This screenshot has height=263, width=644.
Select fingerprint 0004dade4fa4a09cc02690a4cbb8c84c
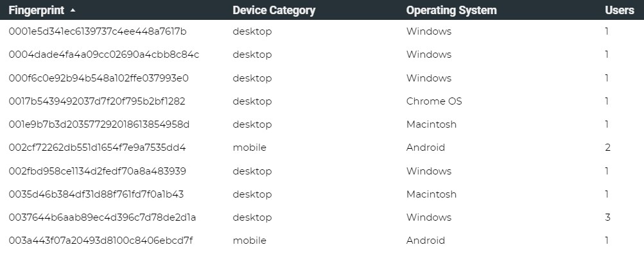103,55
